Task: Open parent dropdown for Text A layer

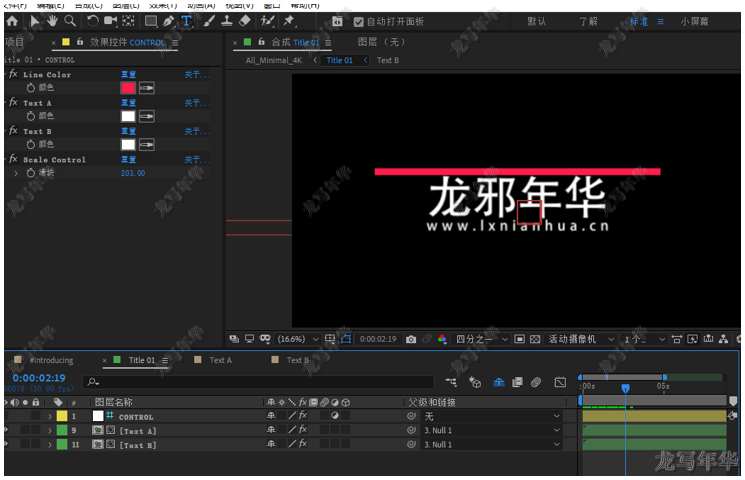Action: pyautogui.click(x=492, y=431)
